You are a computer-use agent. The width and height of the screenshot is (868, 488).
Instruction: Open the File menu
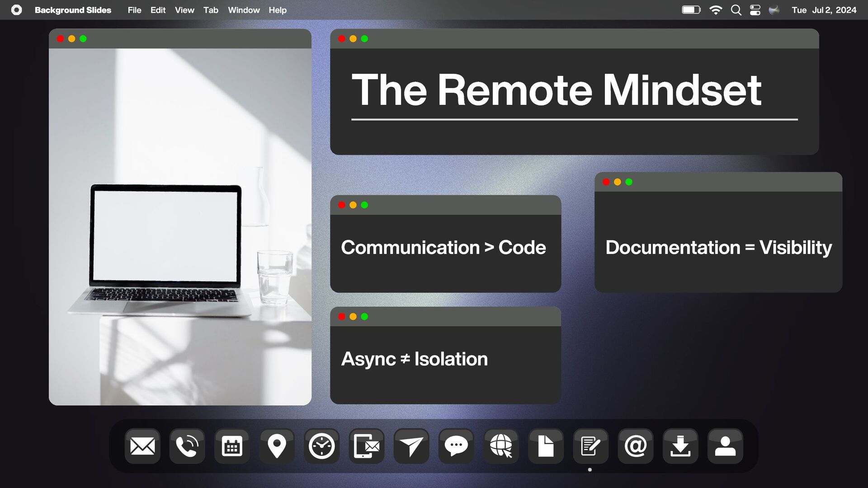[x=134, y=10]
